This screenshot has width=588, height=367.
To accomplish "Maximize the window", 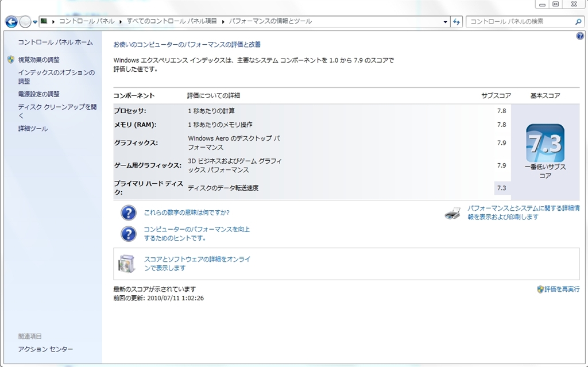I will [556, 4].
